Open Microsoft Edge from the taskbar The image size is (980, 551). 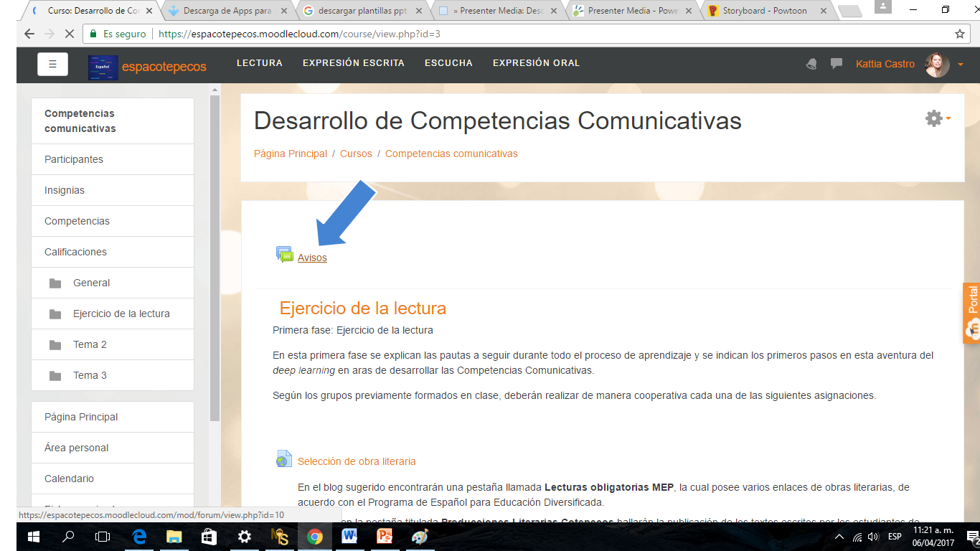(139, 537)
